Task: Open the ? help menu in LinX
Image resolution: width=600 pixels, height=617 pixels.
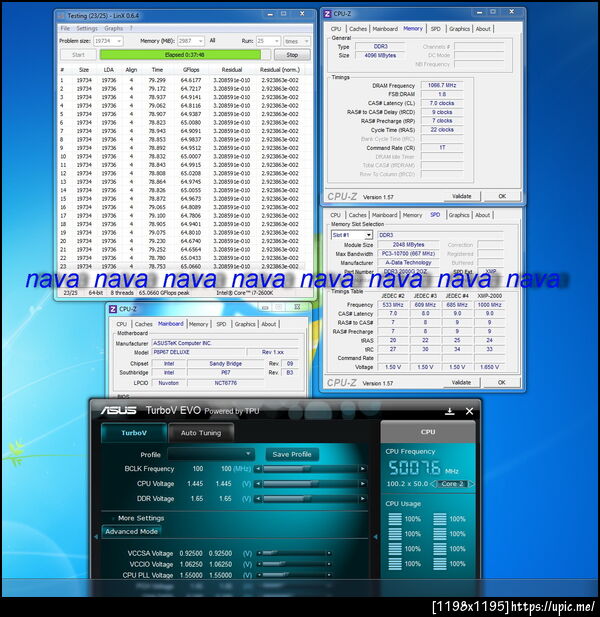Action: click(x=131, y=28)
